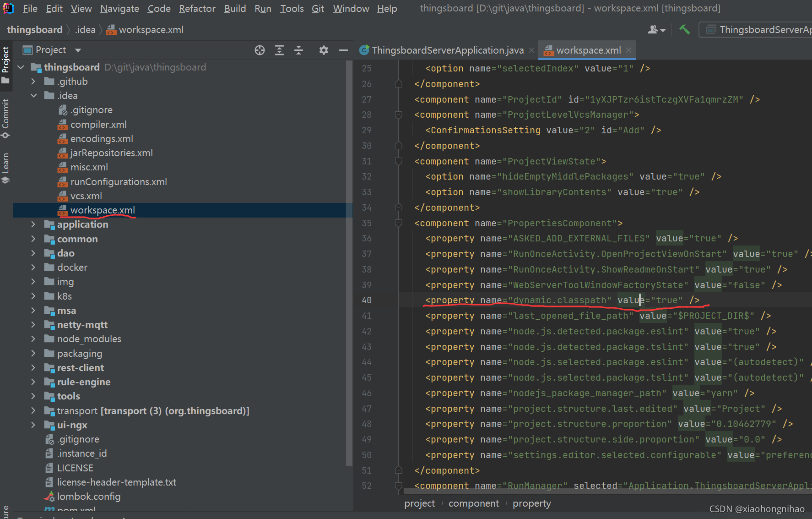Select workspace.xml in project tree

click(103, 210)
